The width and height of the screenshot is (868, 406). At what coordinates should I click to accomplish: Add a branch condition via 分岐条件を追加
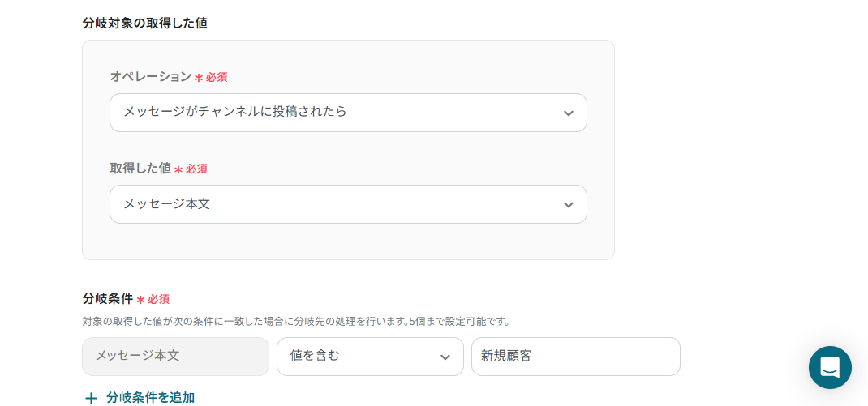coord(150,398)
